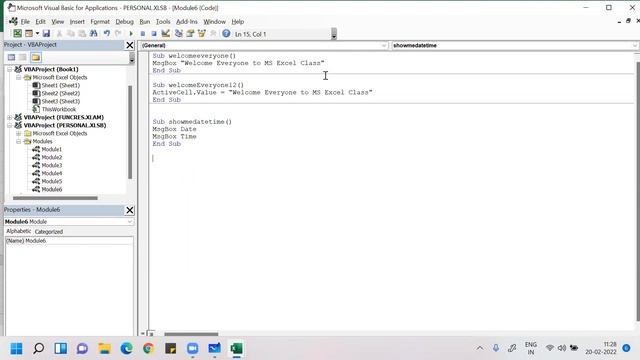640x360 pixels.
Task: Collapse VBAProject (PERSONAL.XLSB) node
Action: pyautogui.click(x=9, y=125)
